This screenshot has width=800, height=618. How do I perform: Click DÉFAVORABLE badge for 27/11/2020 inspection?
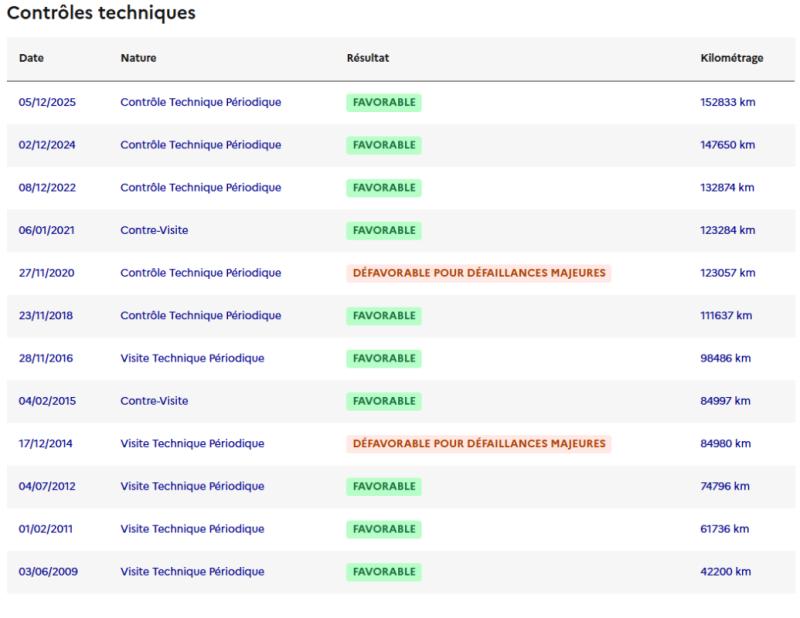point(479,273)
